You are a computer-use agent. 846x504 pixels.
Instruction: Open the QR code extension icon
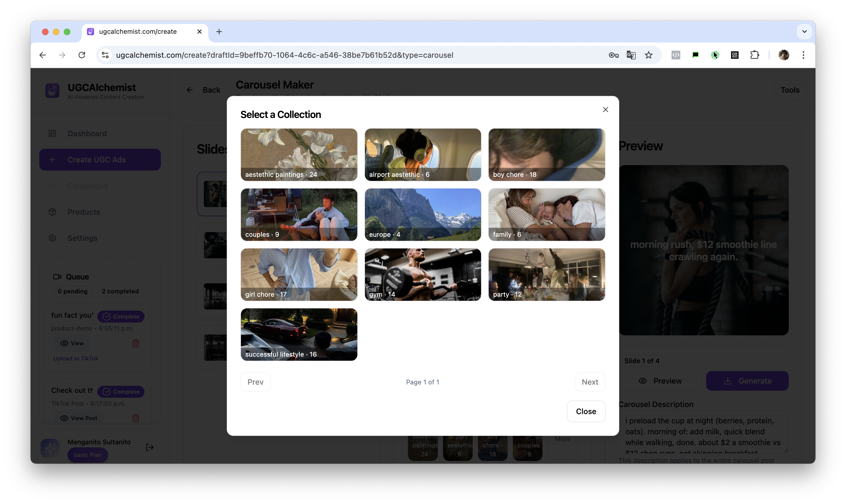pos(735,55)
